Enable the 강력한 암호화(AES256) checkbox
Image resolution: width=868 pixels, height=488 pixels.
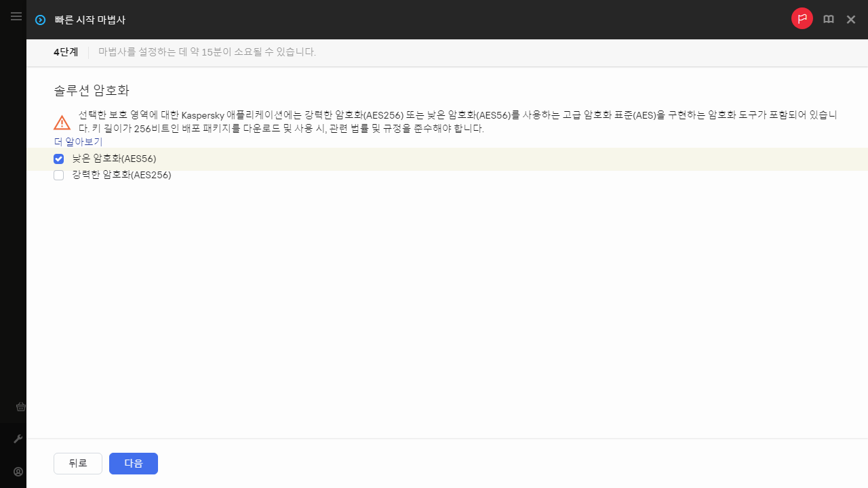[x=58, y=175]
